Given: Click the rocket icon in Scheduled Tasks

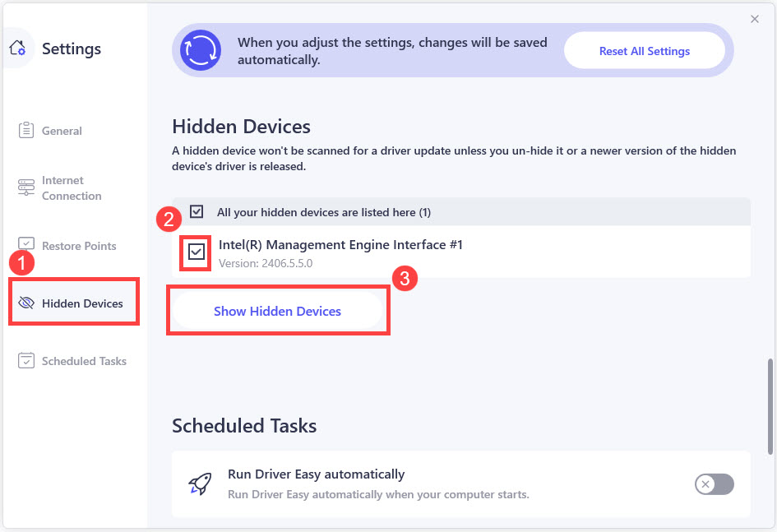Looking at the screenshot, I should point(199,483).
